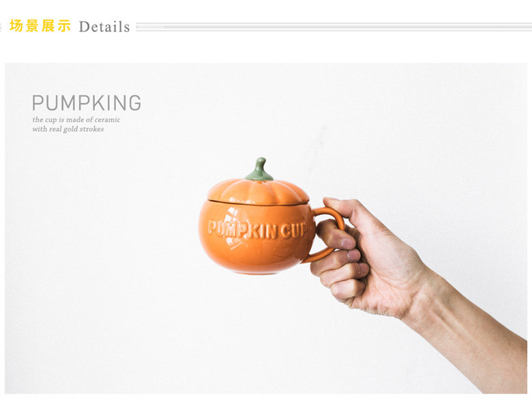
Task: Click the last character 示 in the heading
Action: (x=64, y=26)
